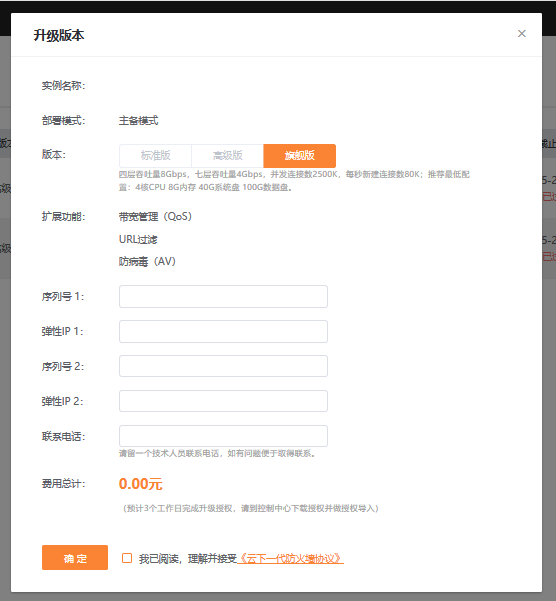Focus the 弹性IP 1 text box

[223, 332]
